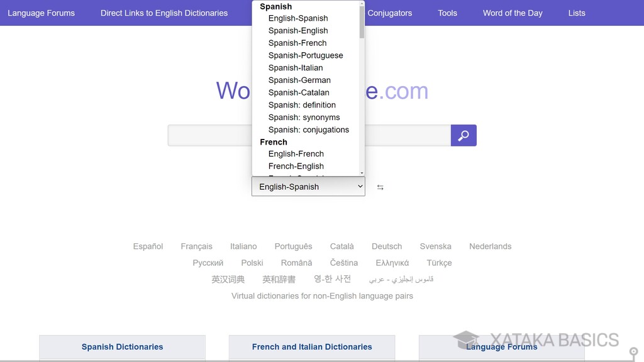
Task: Choose Spanish: conjugations in the list
Action: coord(309,129)
